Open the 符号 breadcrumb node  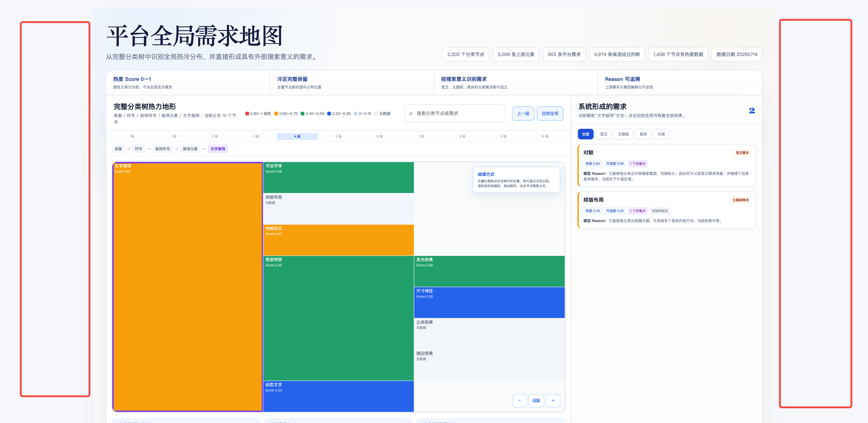[x=139, y=149]
